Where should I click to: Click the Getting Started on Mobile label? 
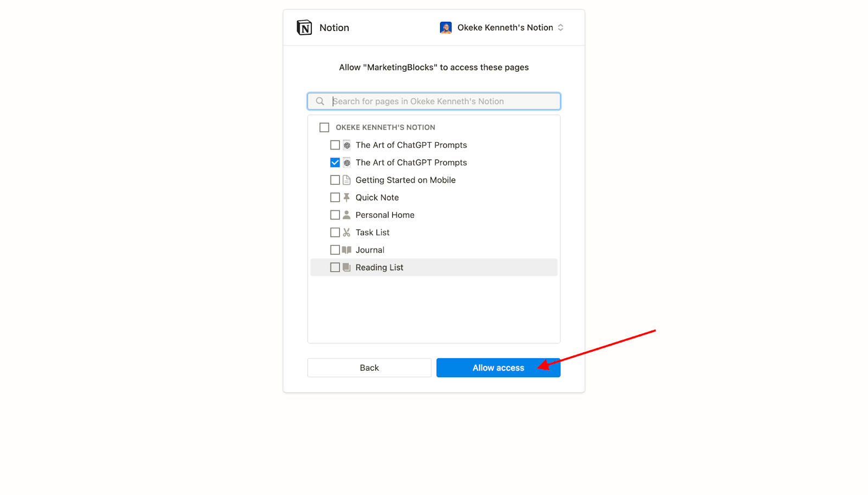(406, 180)
